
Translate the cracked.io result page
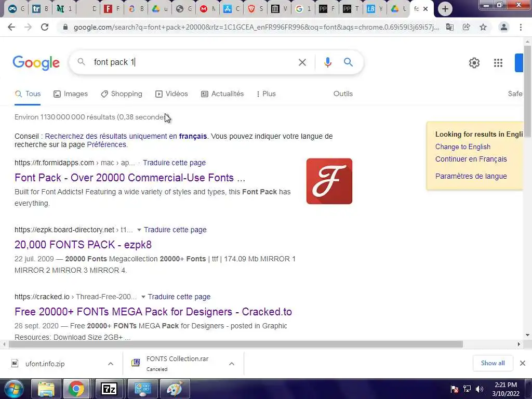(179, 297)
